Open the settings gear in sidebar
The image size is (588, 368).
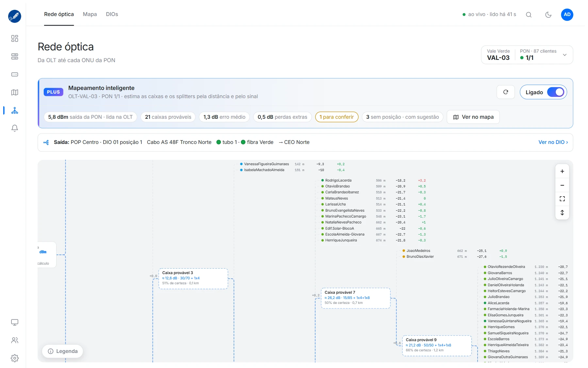[x=15, y=358]
